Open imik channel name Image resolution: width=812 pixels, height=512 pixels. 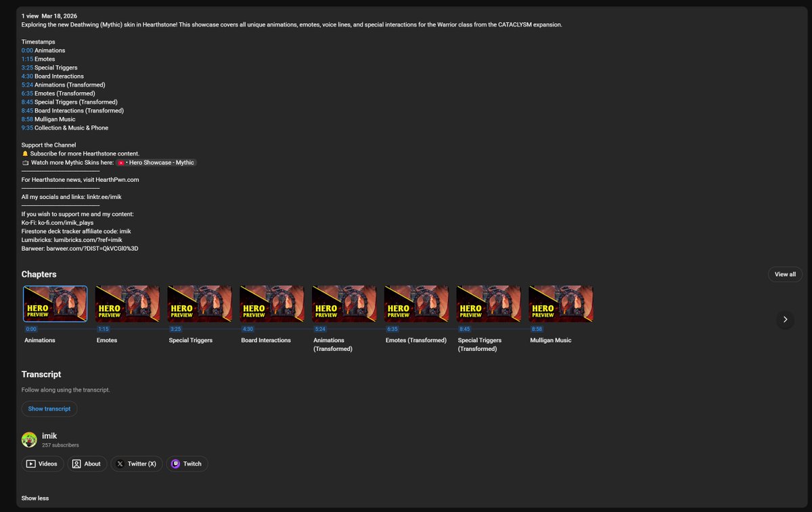coord(49,436)
